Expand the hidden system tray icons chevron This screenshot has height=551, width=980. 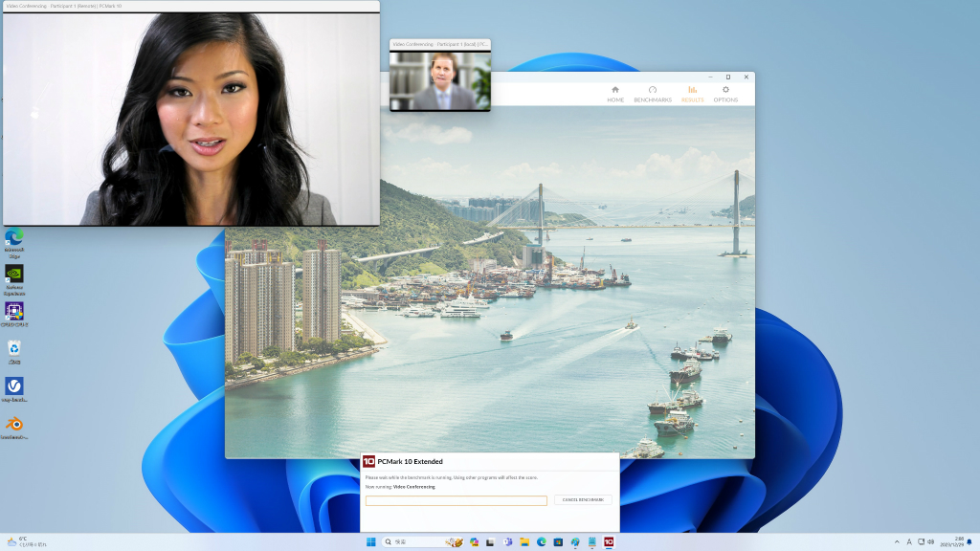(897, 541)
